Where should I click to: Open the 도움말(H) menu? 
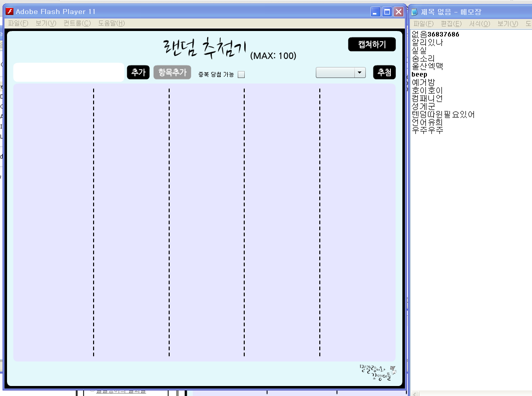pyautogui.click(x=111, y=23)
